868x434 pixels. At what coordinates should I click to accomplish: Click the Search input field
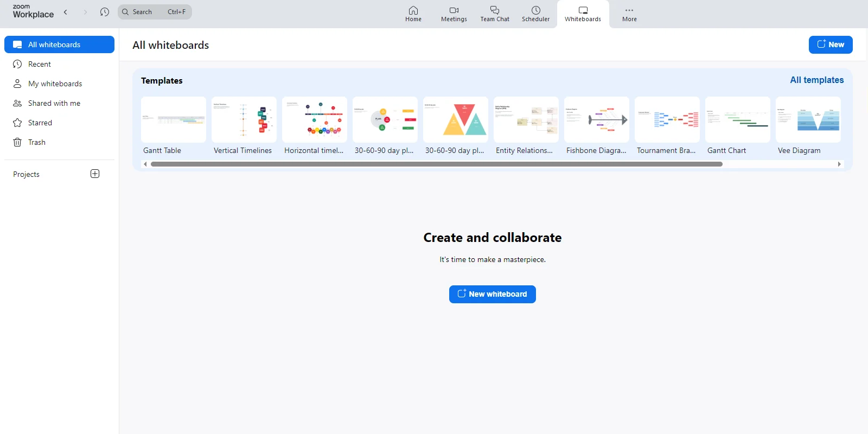tap(155, 12)
